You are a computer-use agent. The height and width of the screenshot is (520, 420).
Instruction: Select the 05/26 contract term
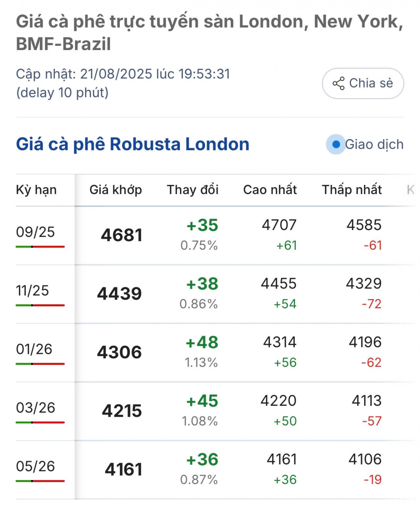35,466
